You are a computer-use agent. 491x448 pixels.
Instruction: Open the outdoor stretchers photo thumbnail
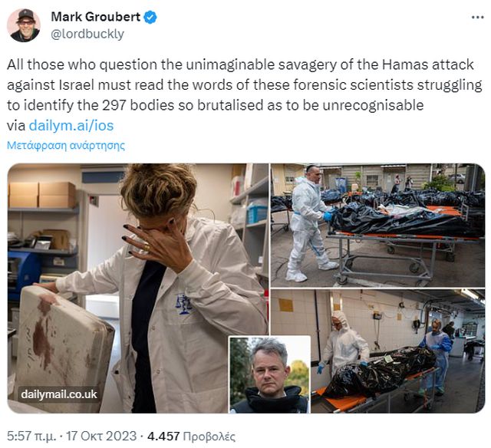click(377, 225)
